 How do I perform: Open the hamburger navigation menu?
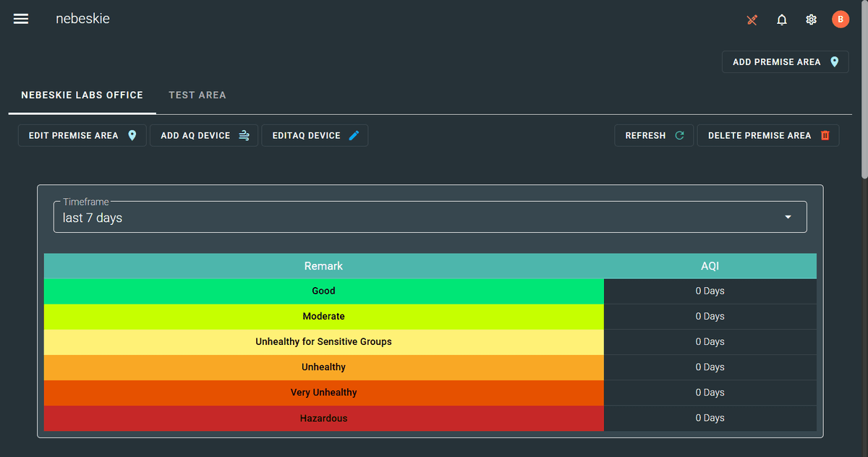[x=21, y=19]
